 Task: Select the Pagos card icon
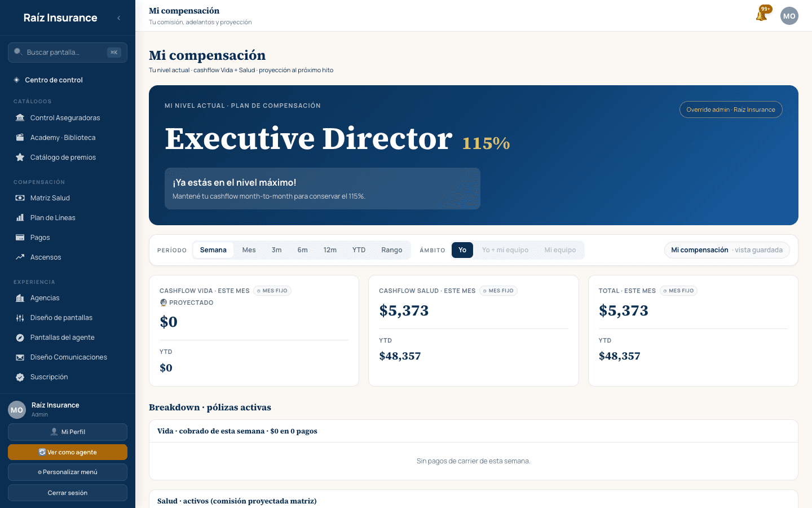pos(20,237)
